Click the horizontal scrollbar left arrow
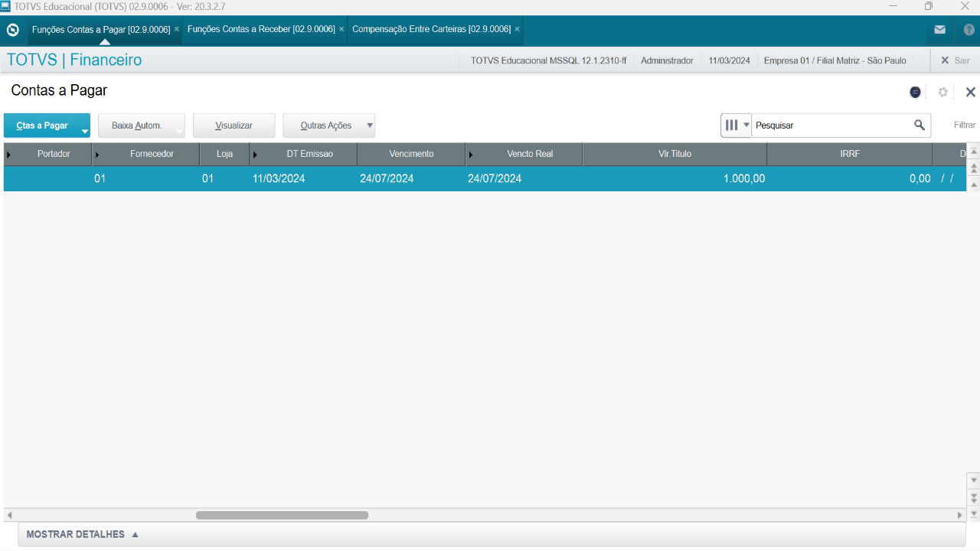Viewport: 980px width, 551px height. point(9,515)
